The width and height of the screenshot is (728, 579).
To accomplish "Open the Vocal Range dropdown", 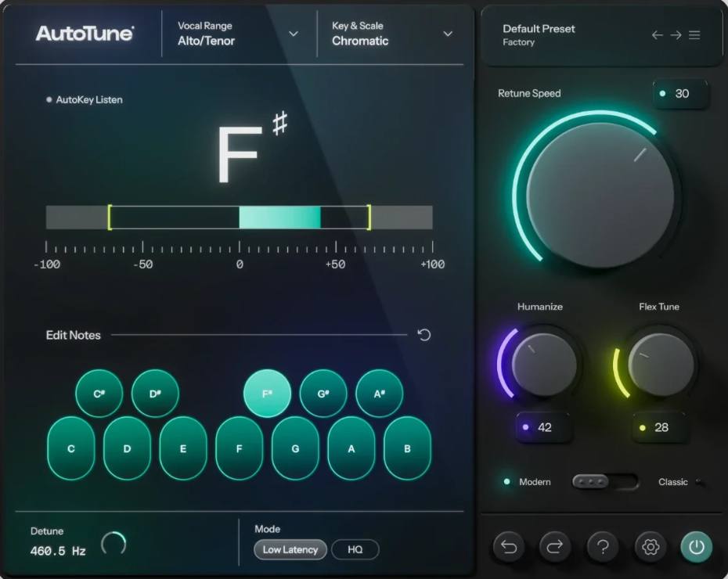I will click(239, 34).
